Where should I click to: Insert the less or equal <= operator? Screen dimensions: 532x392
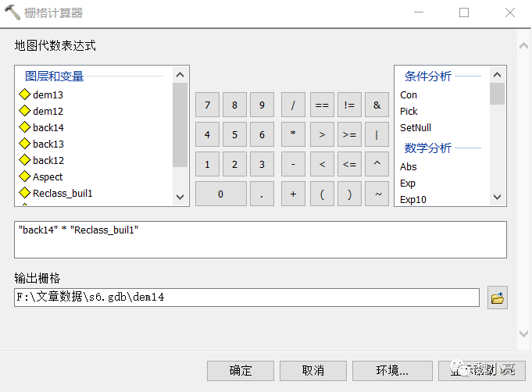349,164
